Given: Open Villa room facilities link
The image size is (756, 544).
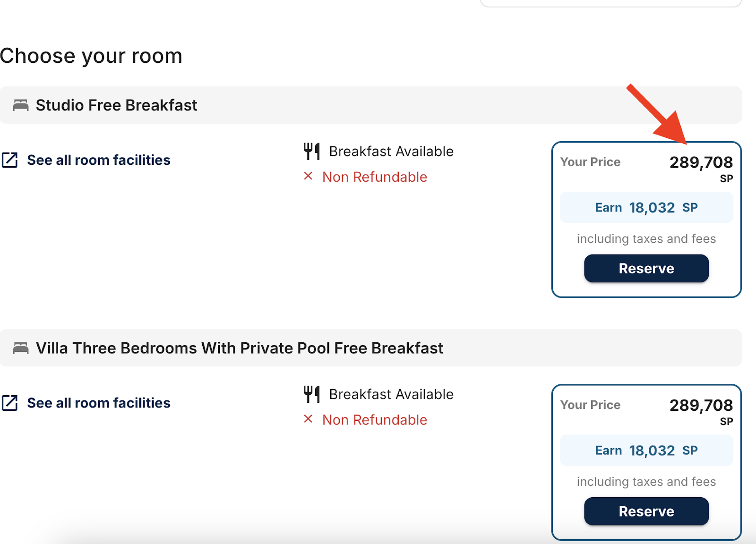Looking at the screenshot, I should (x=98, y=403).
